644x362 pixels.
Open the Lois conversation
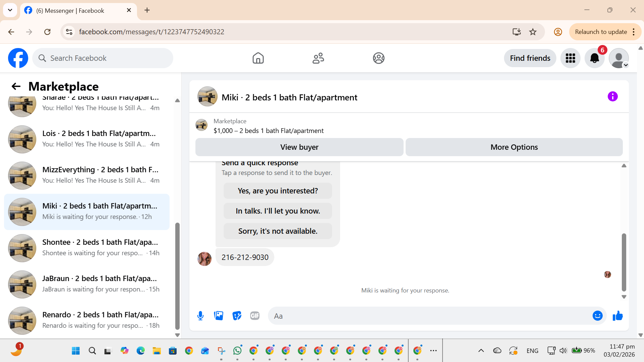[x=87, y=139]
